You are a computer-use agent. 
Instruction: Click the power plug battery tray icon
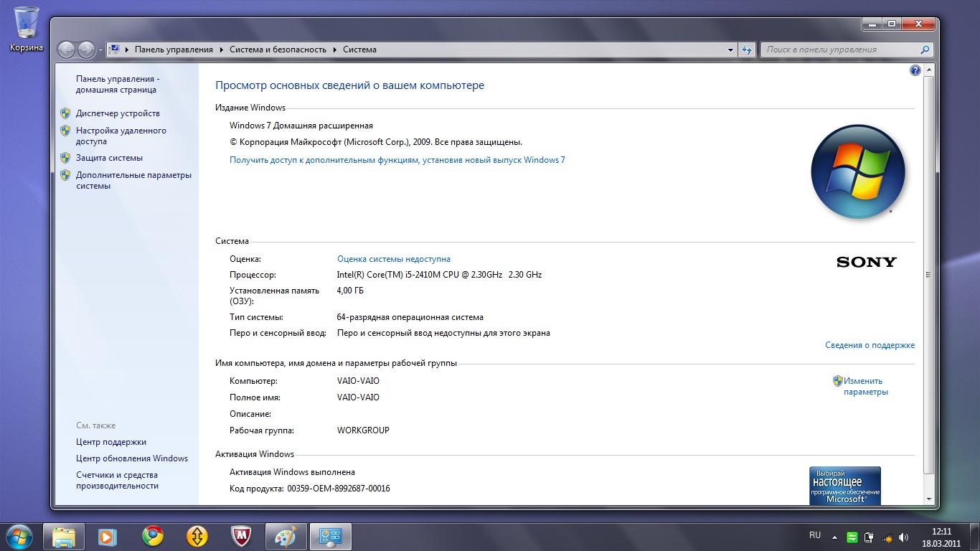pyautogui.click(x=870, y=537)
